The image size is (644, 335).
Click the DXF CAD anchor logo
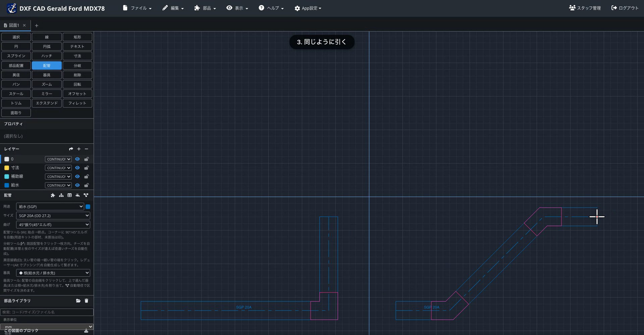12,8
